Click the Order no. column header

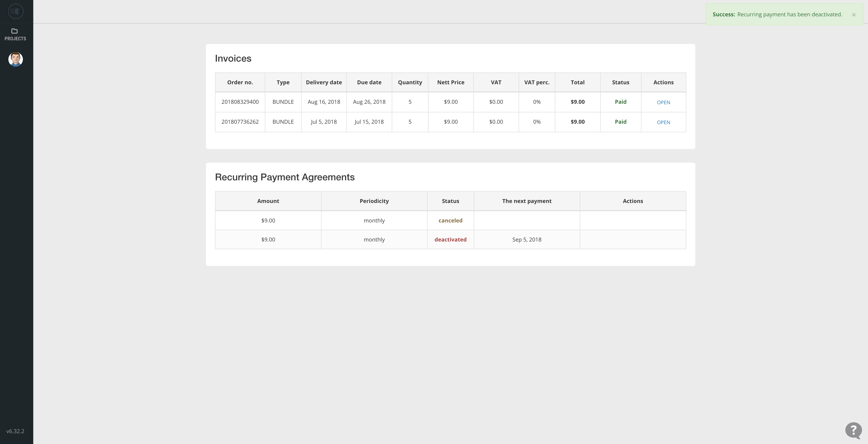coord(240,82)
